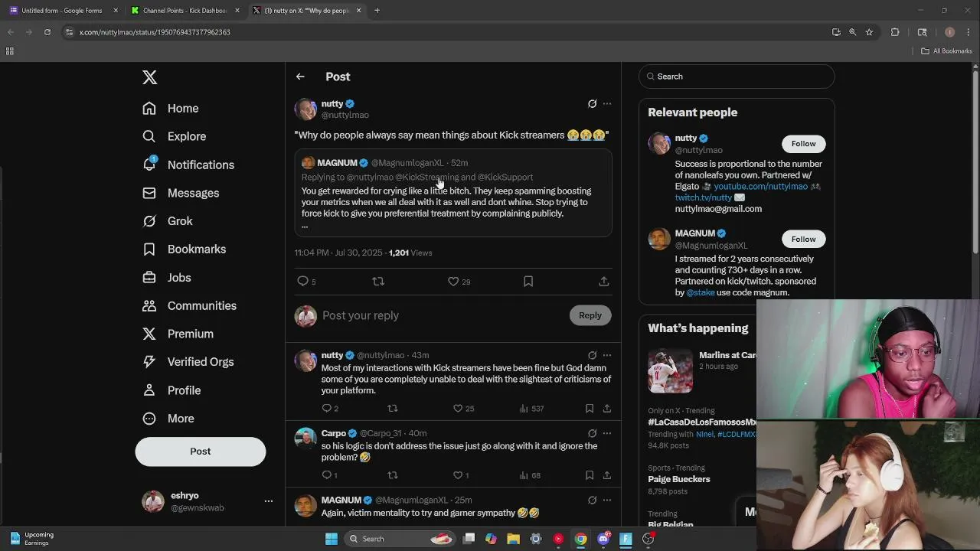Open Premium in the sidebar
980x551 pixels.
[178, 334]
